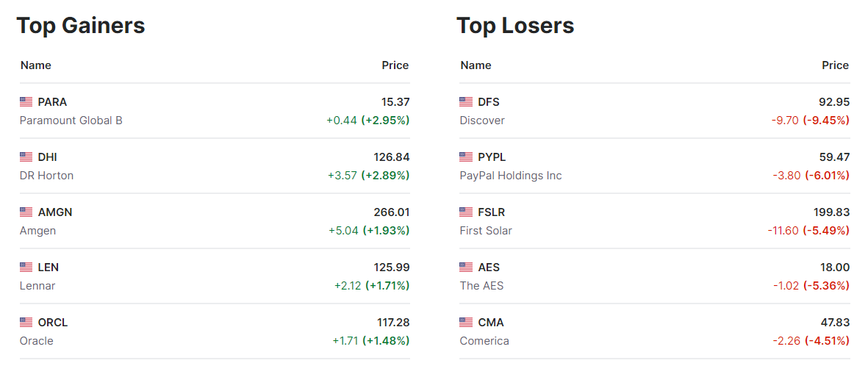Open the PayPal Holdings Inc name
The image size is (868, 377).
click(511, 176)
